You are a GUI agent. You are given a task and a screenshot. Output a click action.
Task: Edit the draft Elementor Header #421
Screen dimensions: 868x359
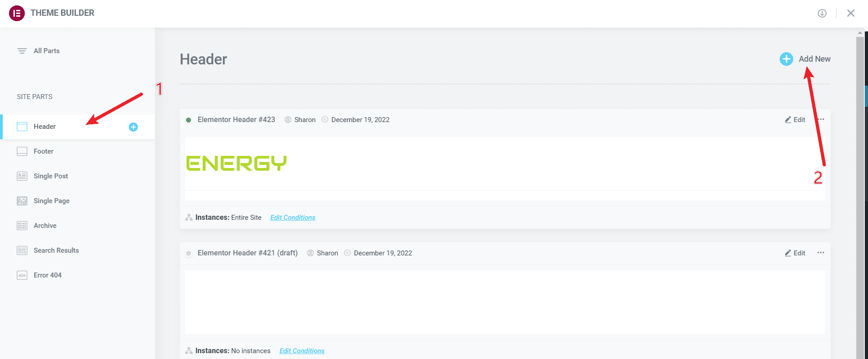[x=795, y=253]
